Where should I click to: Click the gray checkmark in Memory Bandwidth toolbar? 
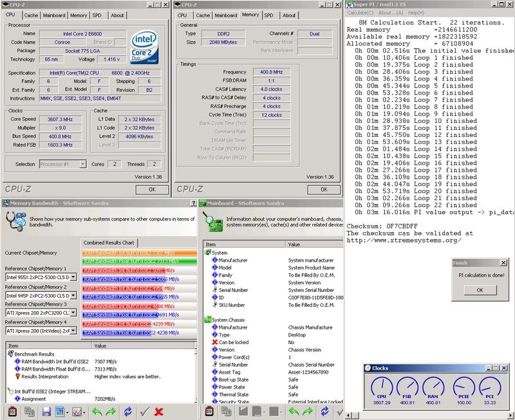pyautogui.click(x=144, y=412)
